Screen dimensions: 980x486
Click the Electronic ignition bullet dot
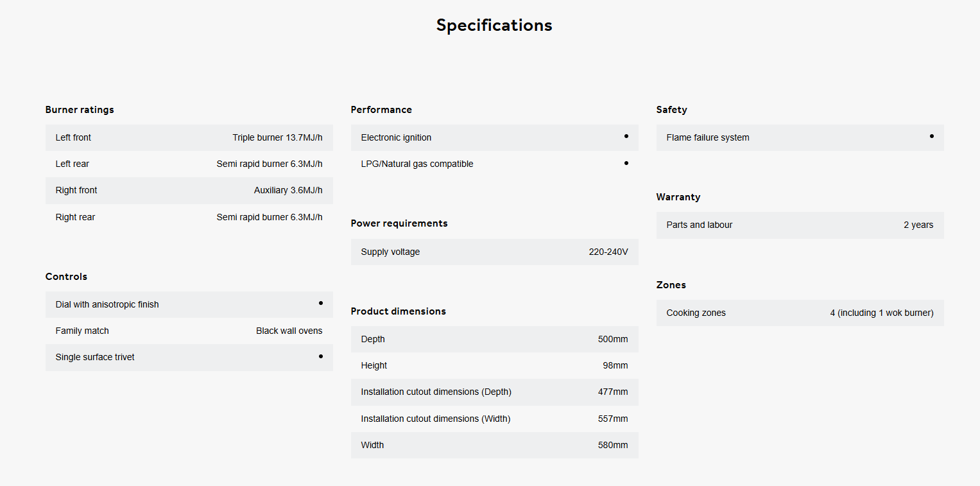point(626,136)
